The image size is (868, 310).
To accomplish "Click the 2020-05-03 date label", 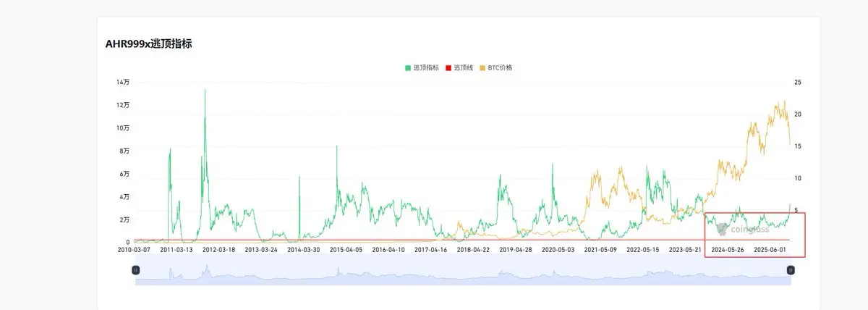I will coord(558,249).
